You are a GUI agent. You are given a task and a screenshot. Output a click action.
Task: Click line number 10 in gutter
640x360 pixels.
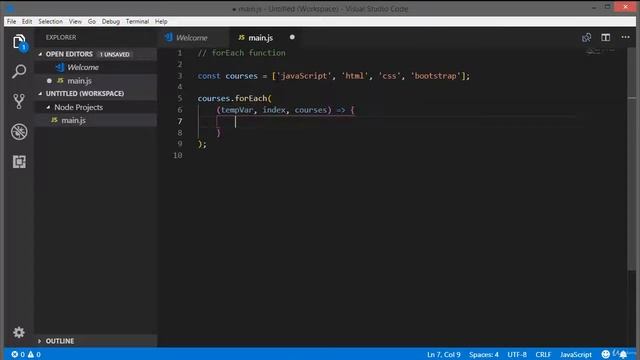tap(178, 155)
